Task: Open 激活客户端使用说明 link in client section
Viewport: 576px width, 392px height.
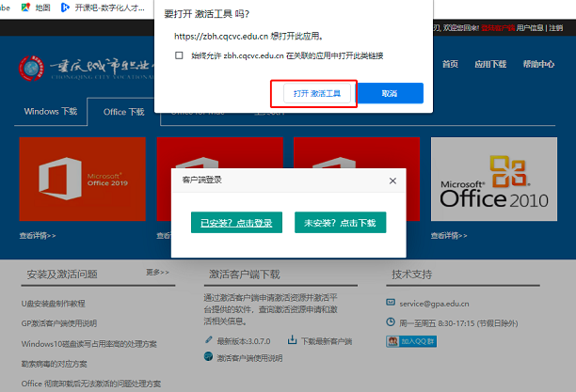Action: 249,358
